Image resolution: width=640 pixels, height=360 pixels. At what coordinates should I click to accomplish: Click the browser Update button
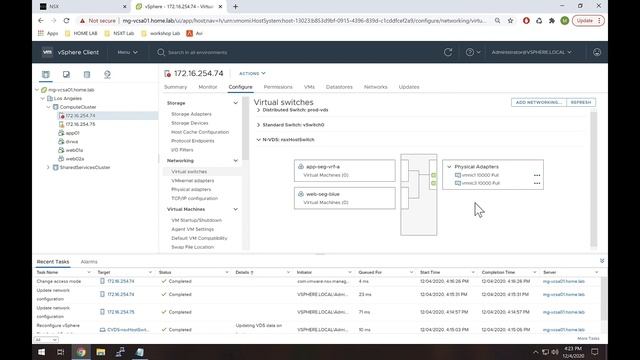588,20
